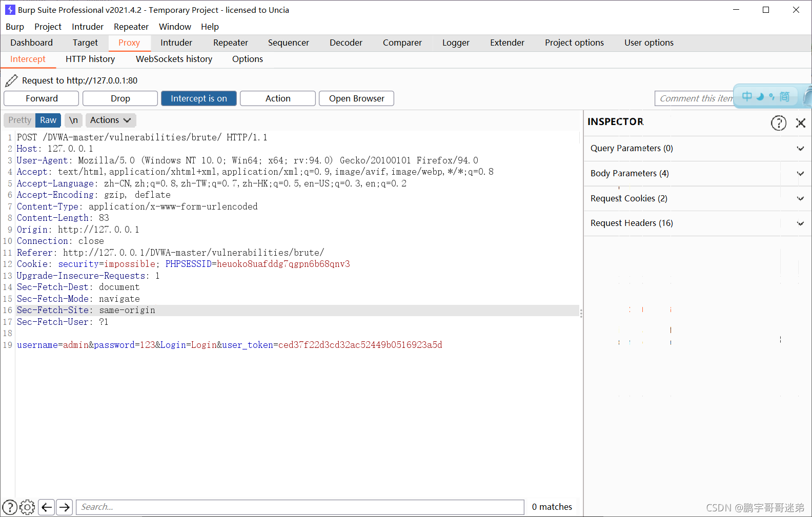Drop the intercepted request
The height and width of the screenshot is (517, 812).
(x=120, y=98)
